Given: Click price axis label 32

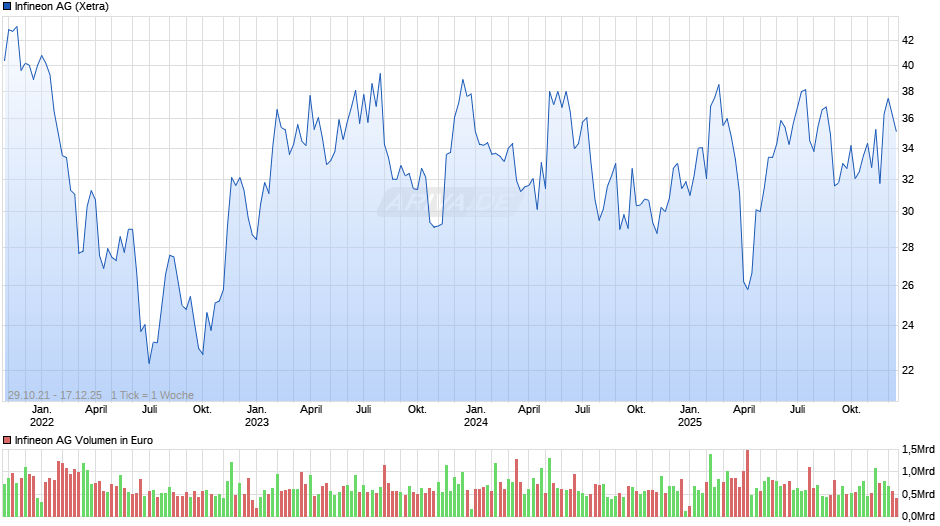Looking at the screenshot, I should [x=908, y=179].
